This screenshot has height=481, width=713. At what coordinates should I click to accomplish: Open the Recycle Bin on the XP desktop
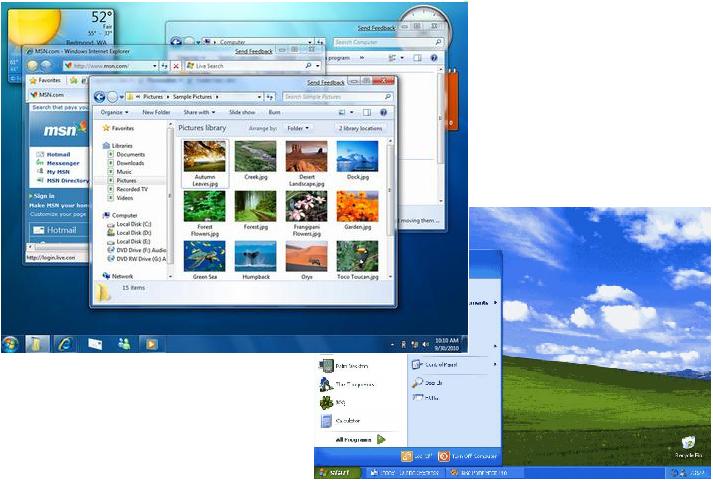point(688,447)
